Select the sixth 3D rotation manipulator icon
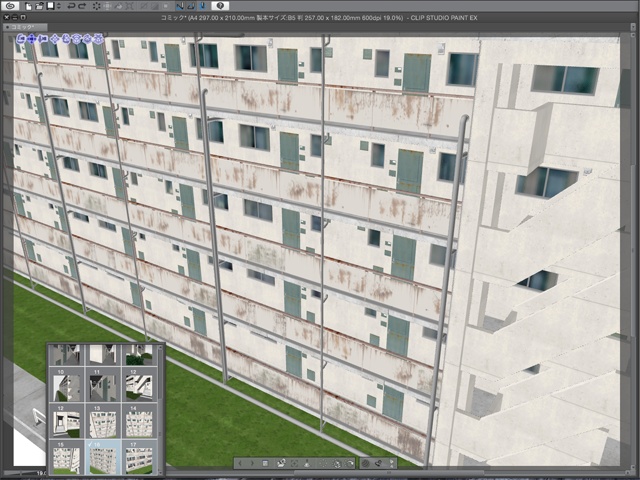Screen dimensions: 640x480 click(76, 39)
